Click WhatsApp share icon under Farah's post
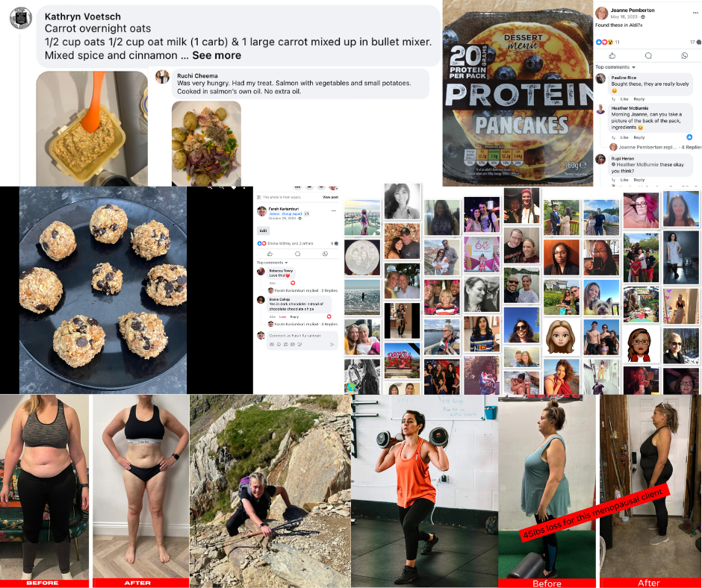702x588 pixels. click(325, 254)
